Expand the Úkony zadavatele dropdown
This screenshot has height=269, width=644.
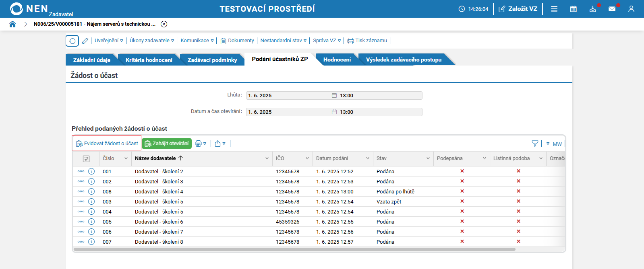click(x=152, y=41)
